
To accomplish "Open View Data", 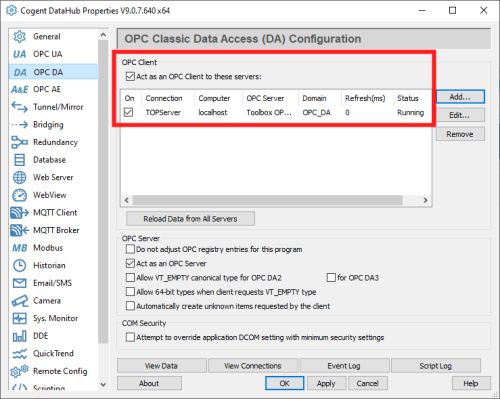I will (x=161, y=366).
